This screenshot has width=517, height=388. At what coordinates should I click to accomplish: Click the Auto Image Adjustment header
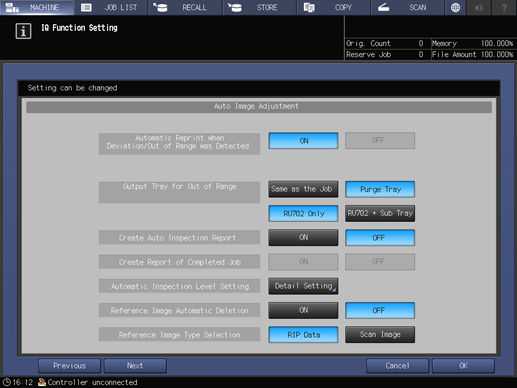point(259,107)
